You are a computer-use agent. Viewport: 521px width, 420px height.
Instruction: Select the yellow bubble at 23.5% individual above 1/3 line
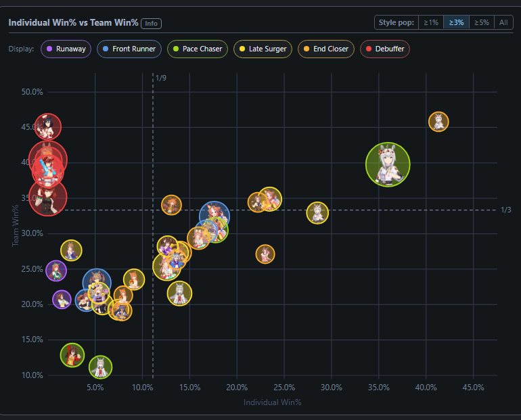tap(270, 200)
